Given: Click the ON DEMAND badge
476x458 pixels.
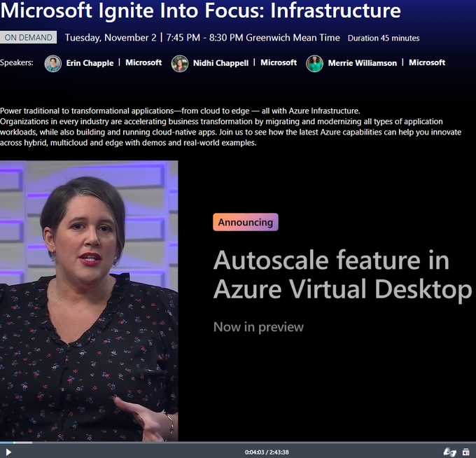Looking at the screenshot, I should 28,37.
